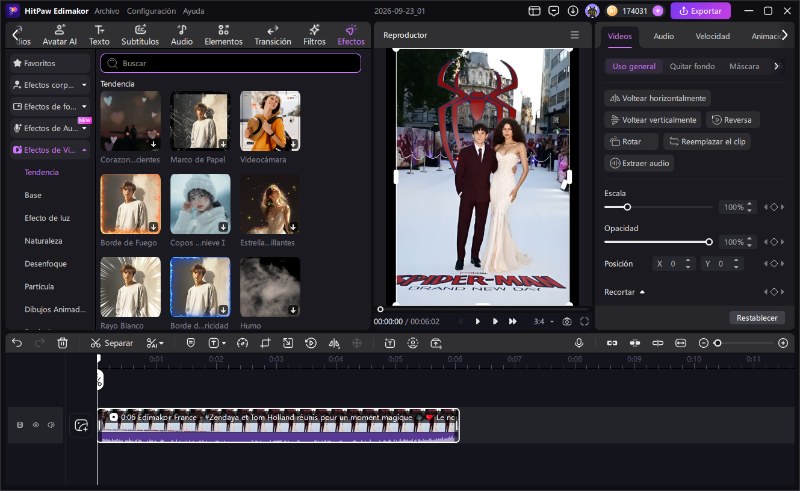Select the Tendencia subcategory
The image size is (800, 491).
point(41,173)
